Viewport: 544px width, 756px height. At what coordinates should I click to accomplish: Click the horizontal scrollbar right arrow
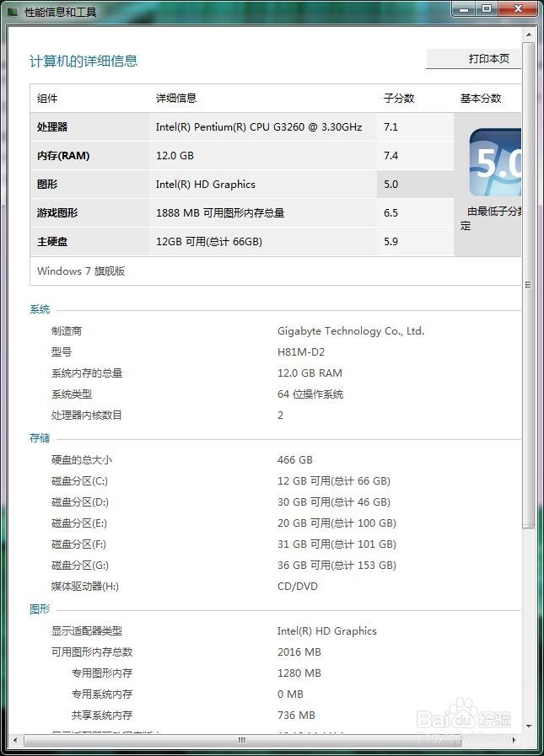[514, 739]
